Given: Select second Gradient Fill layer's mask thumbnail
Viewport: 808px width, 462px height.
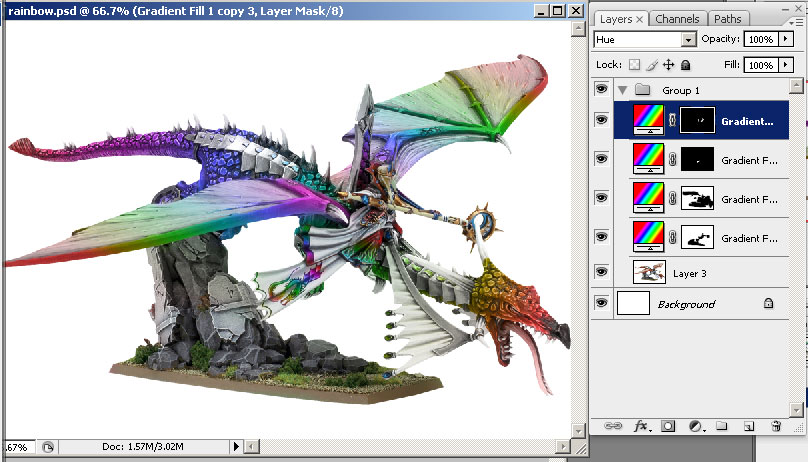Looking at the screenshot, I should click(x=698, y=159).
